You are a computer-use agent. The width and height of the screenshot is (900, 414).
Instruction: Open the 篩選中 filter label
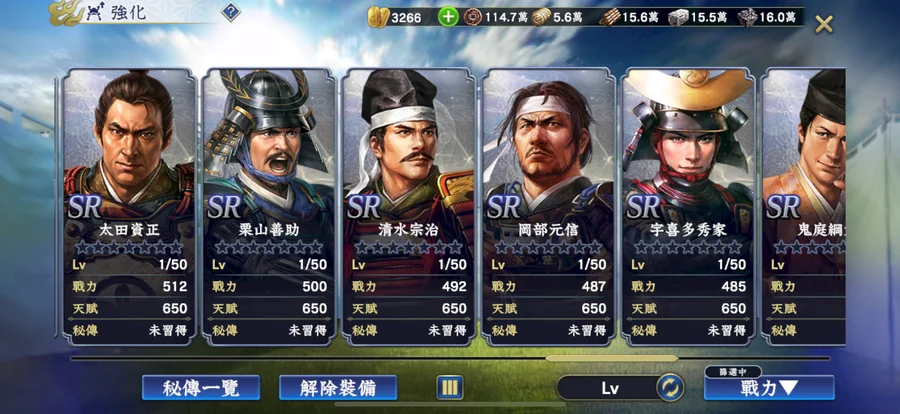coord(732,372)
